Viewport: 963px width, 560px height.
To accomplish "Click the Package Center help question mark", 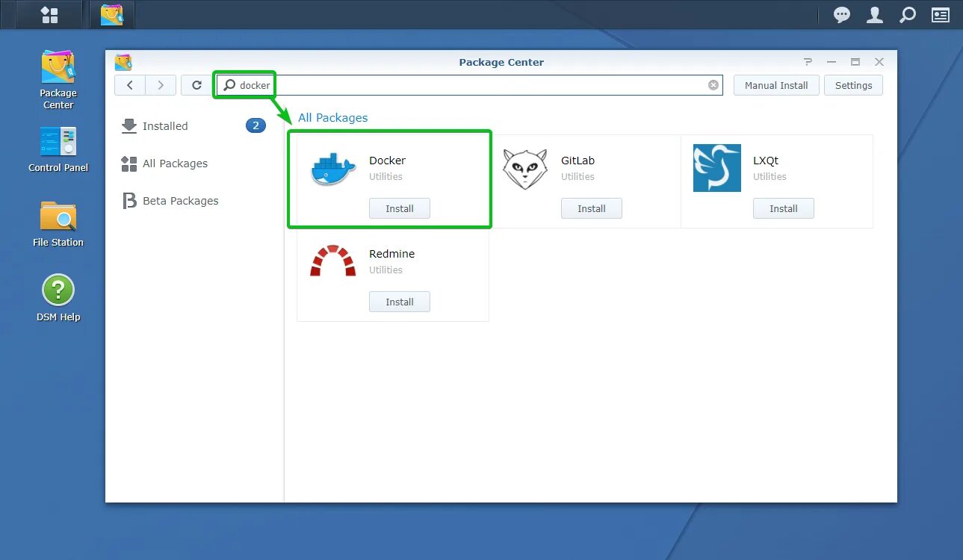I will click(808, 62).
